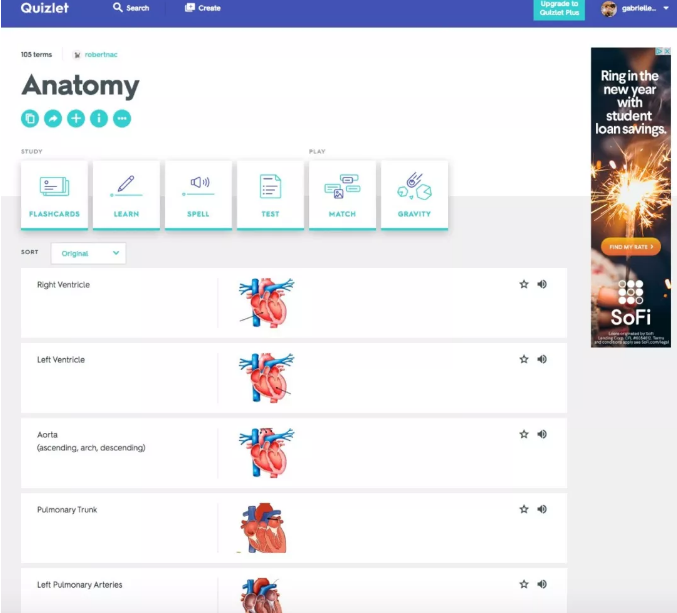Play audio for Right Ventricle term
The height and width of the screenshot is (613, 677).
point(542,284)
